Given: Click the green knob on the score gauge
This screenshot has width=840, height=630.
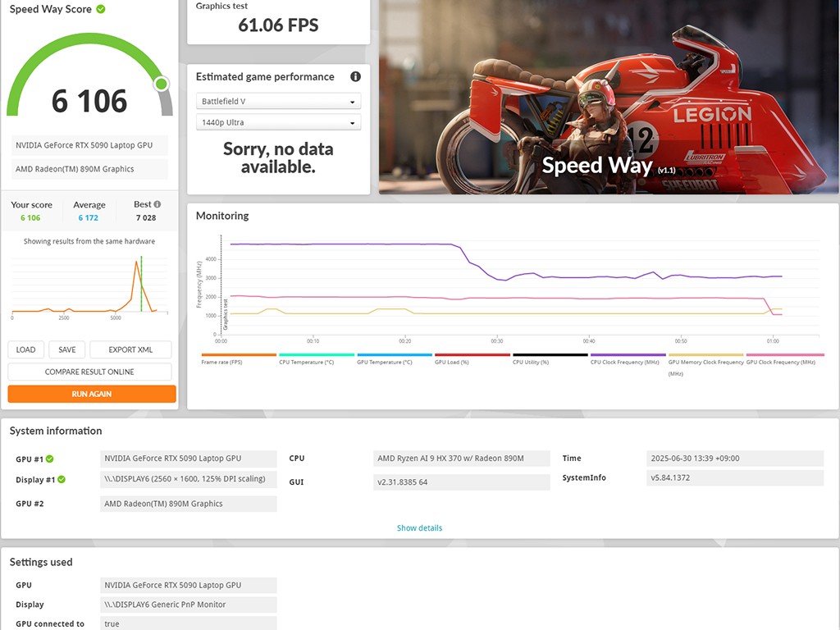Looking at the screenshot, I should (162, 84).
